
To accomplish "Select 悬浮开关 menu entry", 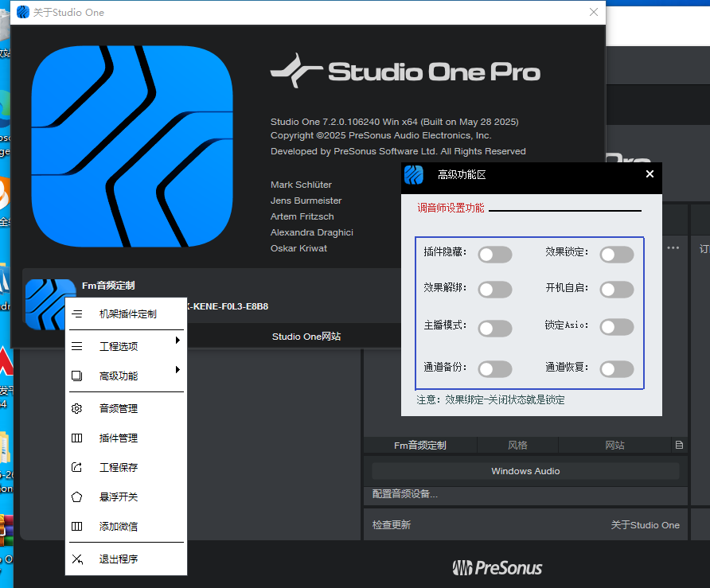I will [x=127, y=496].
